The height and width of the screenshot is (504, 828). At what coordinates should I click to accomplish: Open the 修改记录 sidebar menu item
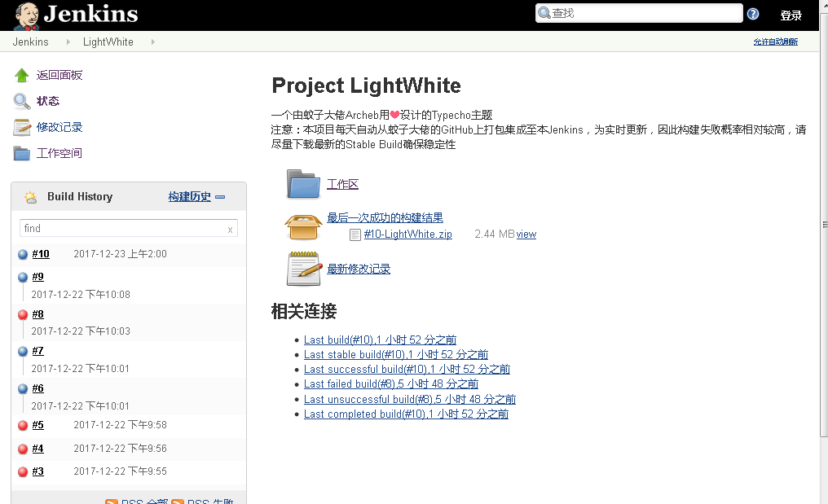click(59, 127)
